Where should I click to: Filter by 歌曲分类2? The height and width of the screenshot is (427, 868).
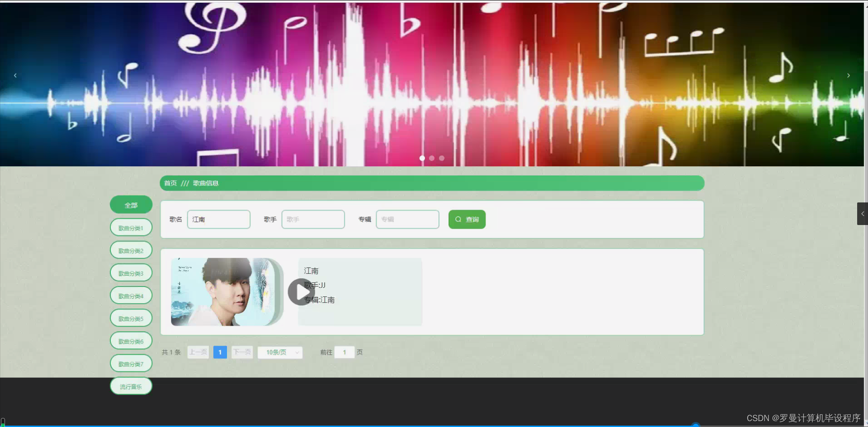131,250
